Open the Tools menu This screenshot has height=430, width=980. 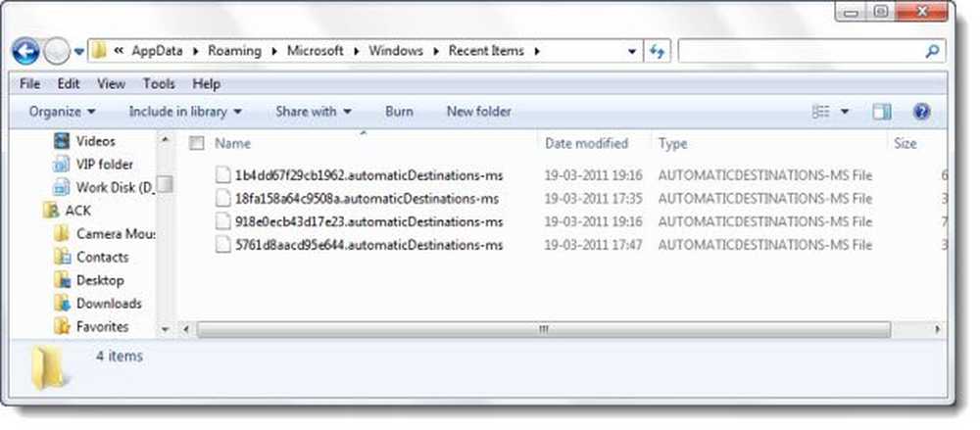tap(159, 84)
